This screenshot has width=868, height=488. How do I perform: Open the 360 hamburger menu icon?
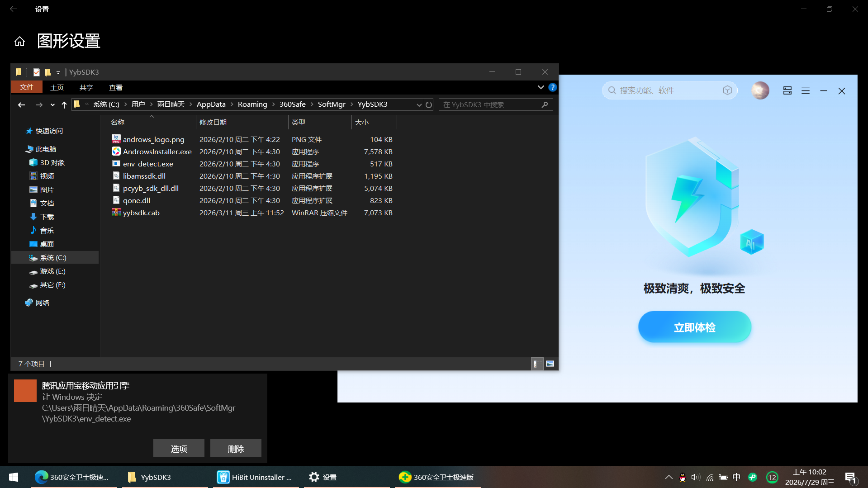coord(805,91)
